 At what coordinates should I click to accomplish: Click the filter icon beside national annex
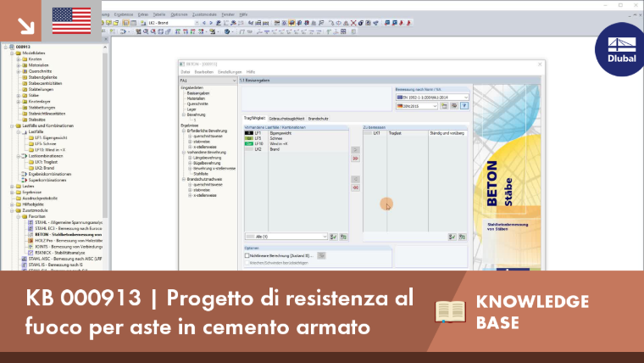(x=464, y=106)
